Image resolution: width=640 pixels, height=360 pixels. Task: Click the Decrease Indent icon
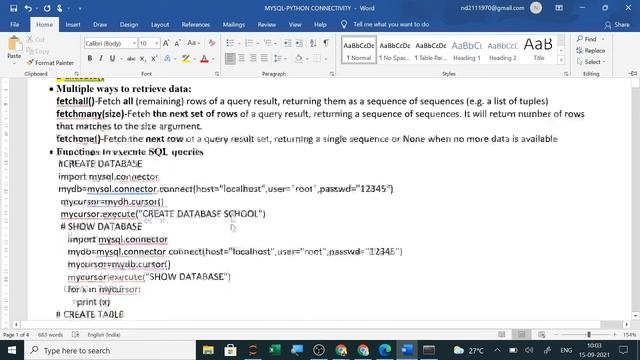(x=287, y=43)
